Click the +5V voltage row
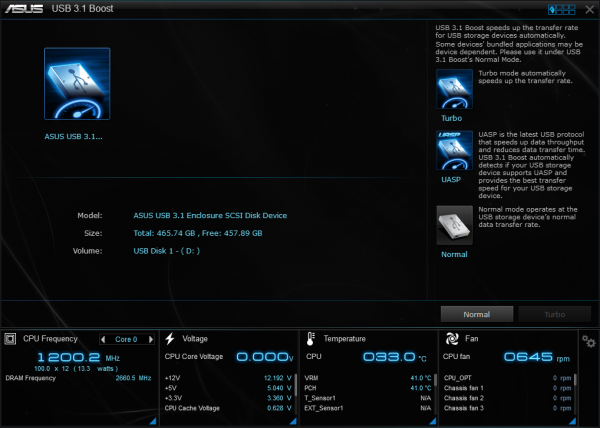The image size is (600, 428). (228, 388)
